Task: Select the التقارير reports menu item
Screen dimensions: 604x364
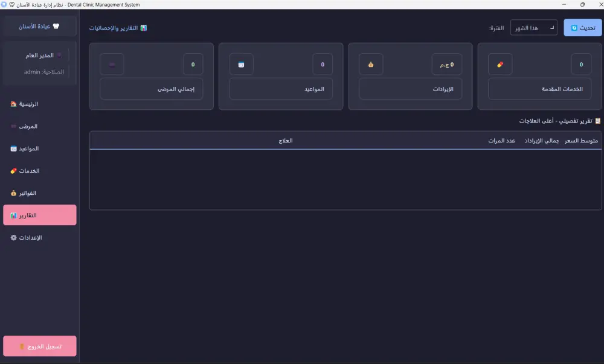Action: point(40,215)
